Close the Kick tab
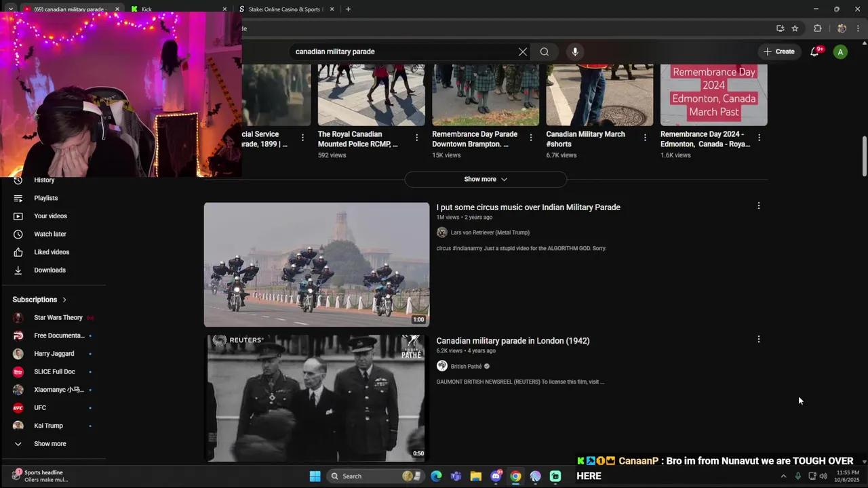Image resolution: width=868 pixels, height=488 pixels. [x=224, y=9]
